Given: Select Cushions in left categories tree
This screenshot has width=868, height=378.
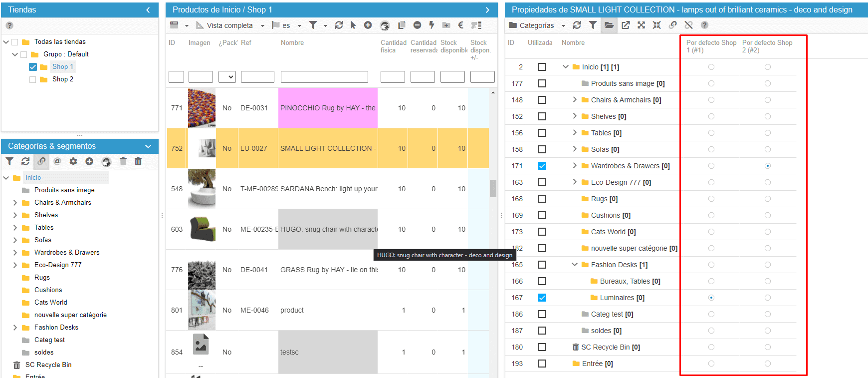Looking at the screenshot, I should pyautogui.click(x=48, y=290).
